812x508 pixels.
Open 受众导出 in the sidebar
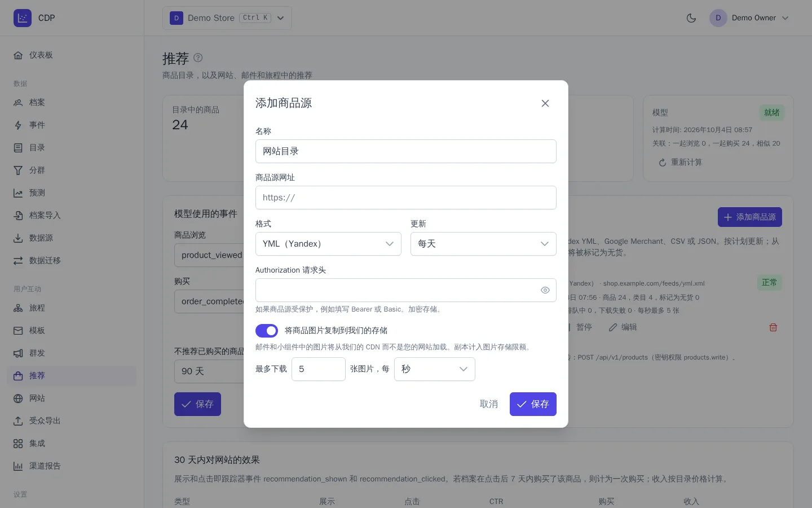click(x=72, y=421)
